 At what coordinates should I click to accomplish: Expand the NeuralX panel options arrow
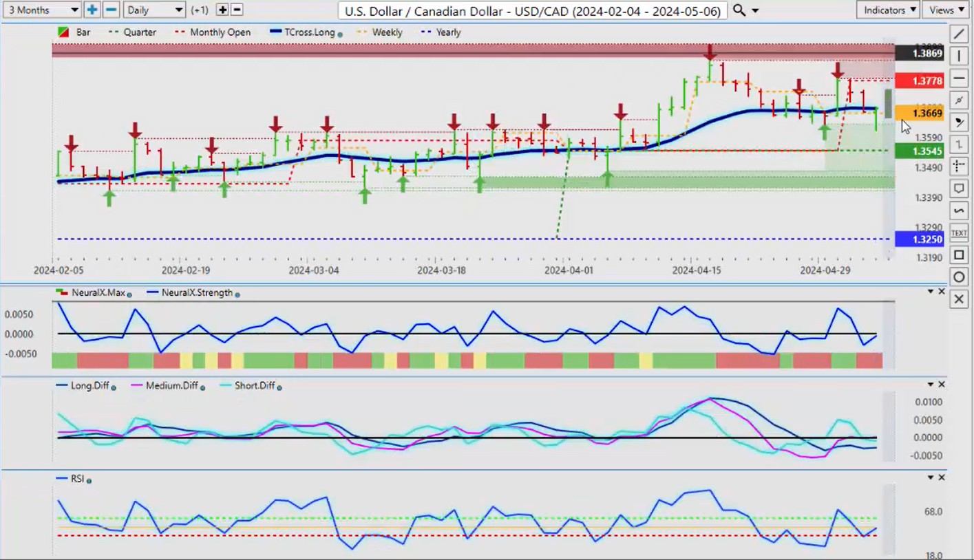pyautogui.click(x=931, y=292)
